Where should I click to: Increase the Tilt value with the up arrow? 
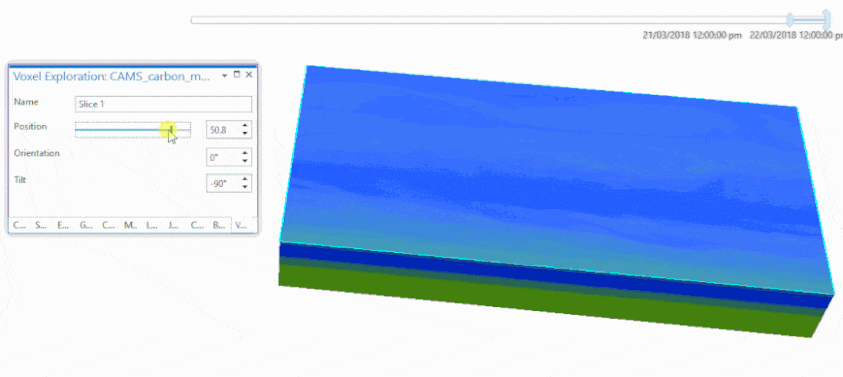click(245, 180)
